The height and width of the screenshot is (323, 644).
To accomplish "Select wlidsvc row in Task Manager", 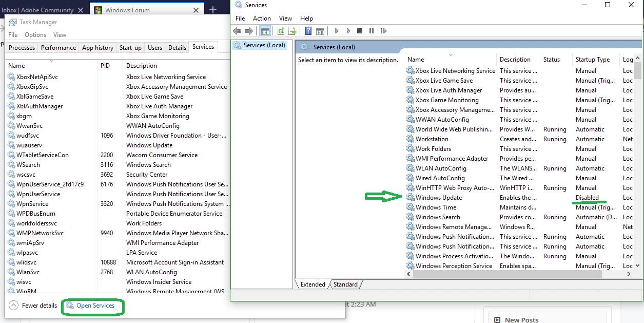I will point(117,262).
